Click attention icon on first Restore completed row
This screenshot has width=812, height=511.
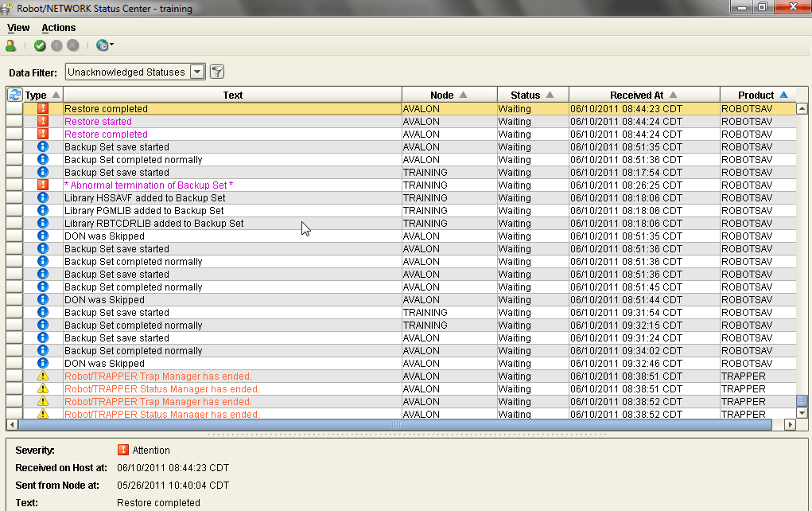pyautogui.click(x=43, y=108)
